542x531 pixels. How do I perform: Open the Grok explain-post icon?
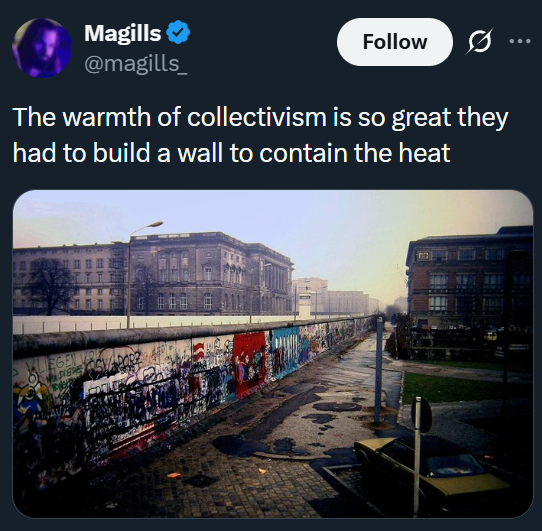[x=479, y=41]
